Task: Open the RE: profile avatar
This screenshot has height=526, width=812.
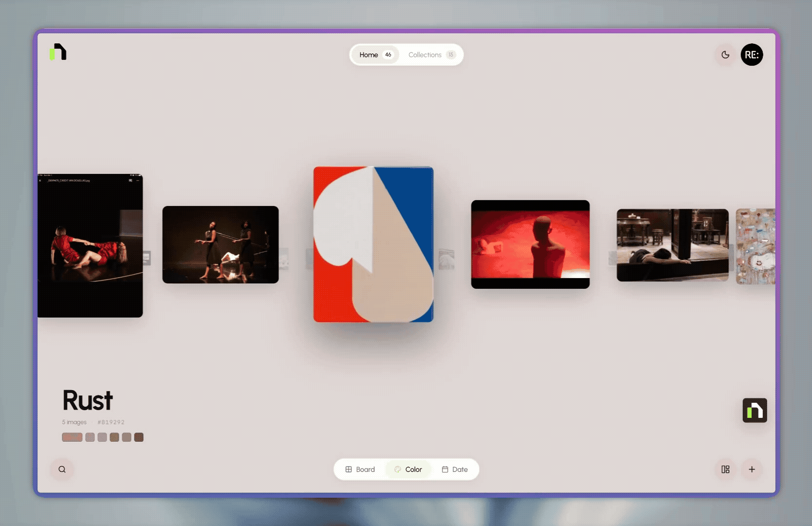Action: pyautogui.click(x=752, y=55)
